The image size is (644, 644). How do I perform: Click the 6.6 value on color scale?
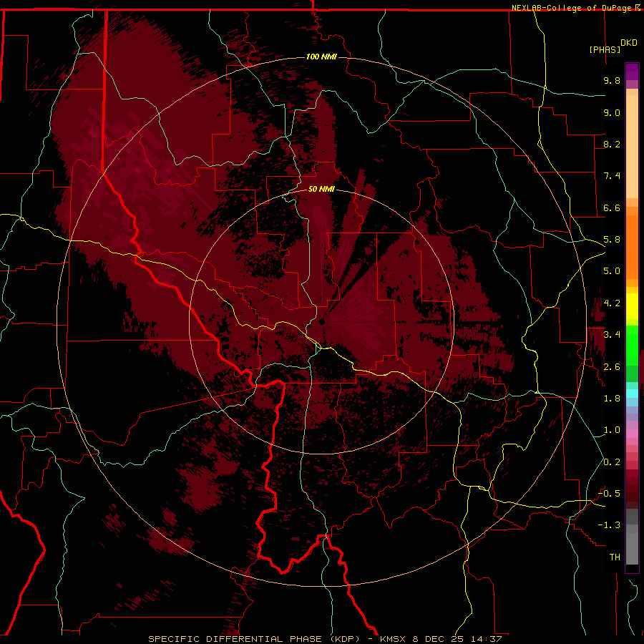point(612,208)
